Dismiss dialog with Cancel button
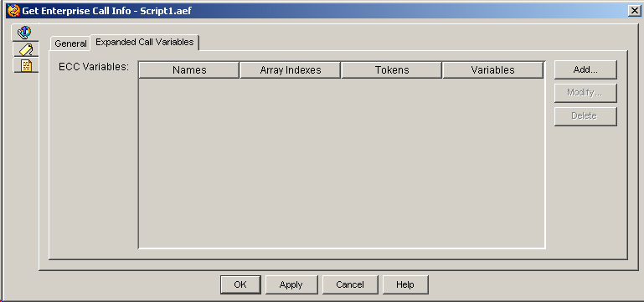 click(x=350, y=284)
